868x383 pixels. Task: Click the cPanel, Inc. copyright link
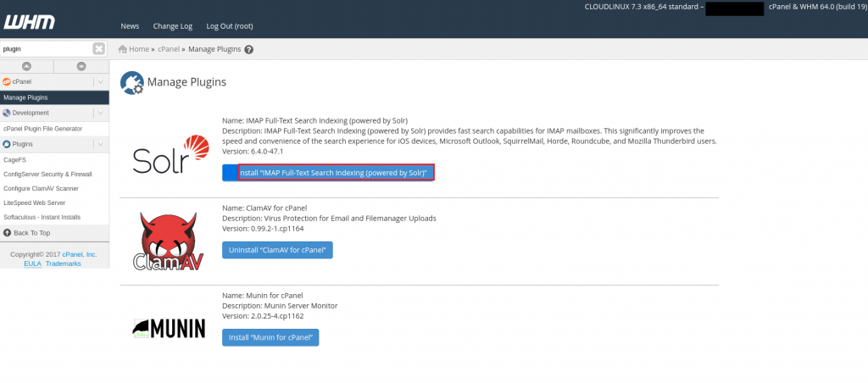(79, 254)
